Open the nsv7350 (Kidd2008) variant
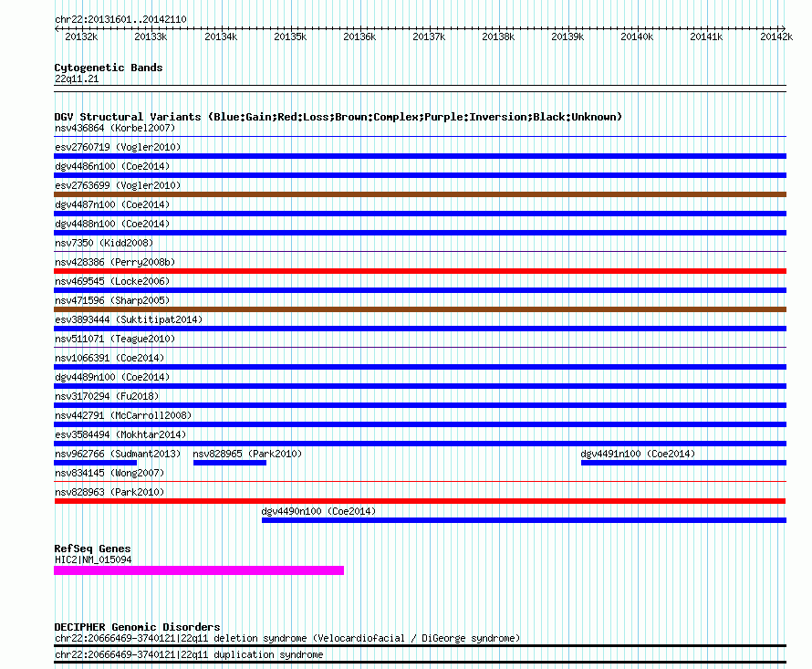Image resolution: width=812 pixels, height=669 pixels. [x=104, y=243]
